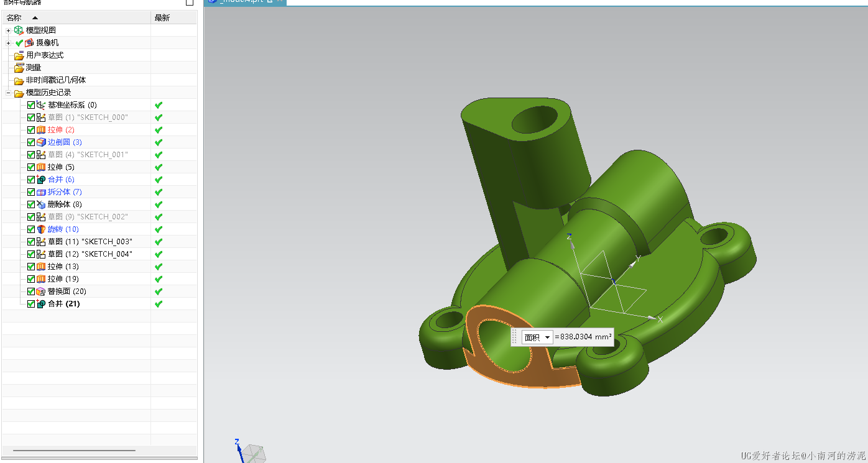The width and height of the screenshot is (868, 463).
Task: Click the up-to-date checkmark for 合并 (21)
Action: (x=159, y=304)
